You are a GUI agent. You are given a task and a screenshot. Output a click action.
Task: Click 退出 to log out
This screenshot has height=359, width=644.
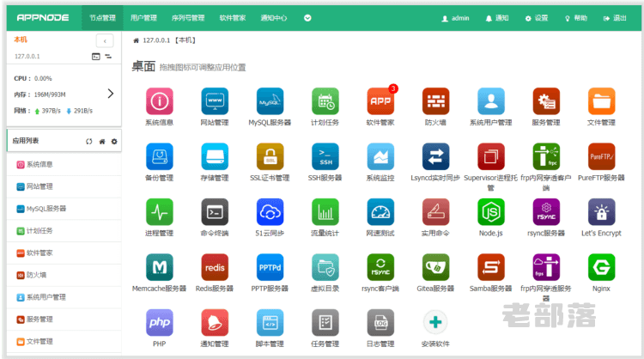(615, 18)
